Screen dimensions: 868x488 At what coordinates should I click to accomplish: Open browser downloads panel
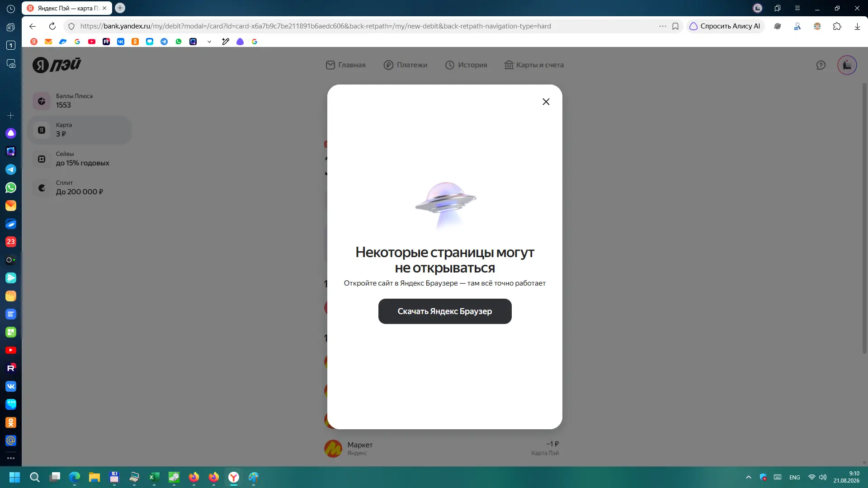click(857, 26)
